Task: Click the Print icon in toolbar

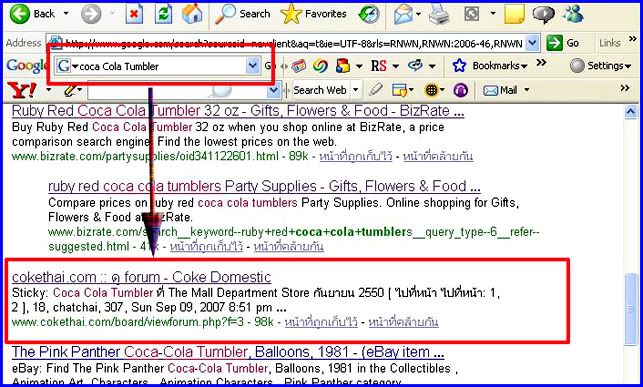Action: coord(440,14)
